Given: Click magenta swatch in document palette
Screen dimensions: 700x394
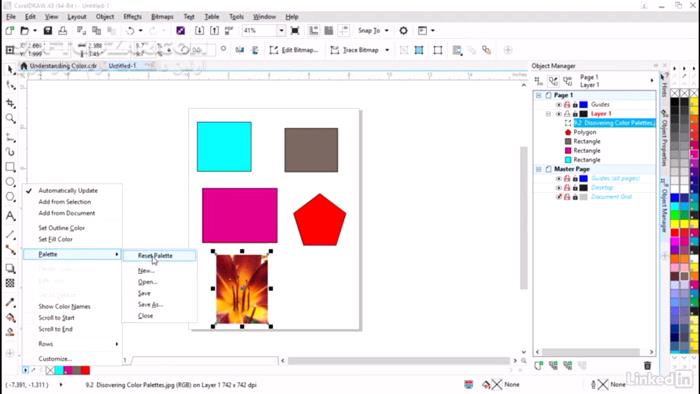Looking at the screenshot, I should [68, 370].
